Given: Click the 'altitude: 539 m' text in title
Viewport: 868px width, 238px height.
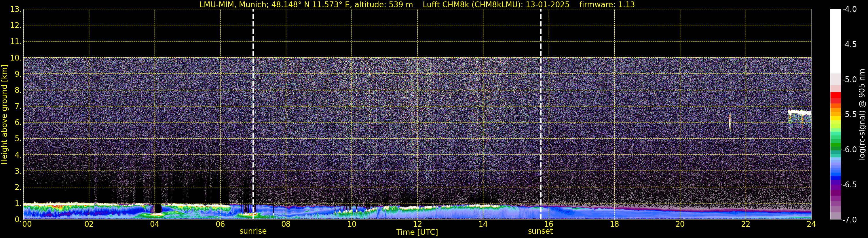Looking at the screenshot, I should [383, 5].
